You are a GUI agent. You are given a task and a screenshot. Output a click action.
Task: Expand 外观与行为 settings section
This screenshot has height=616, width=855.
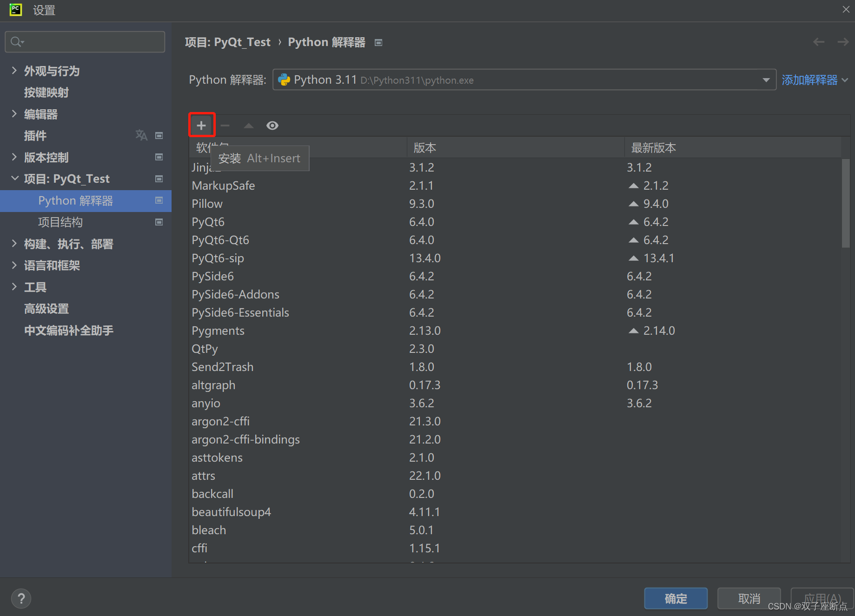click(14, 71)
